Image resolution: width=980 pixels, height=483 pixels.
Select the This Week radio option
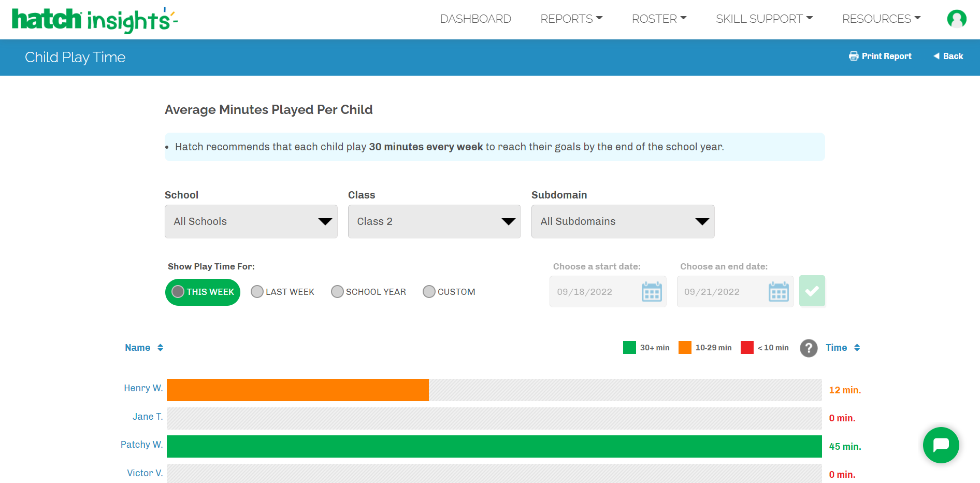click(178, 292)
